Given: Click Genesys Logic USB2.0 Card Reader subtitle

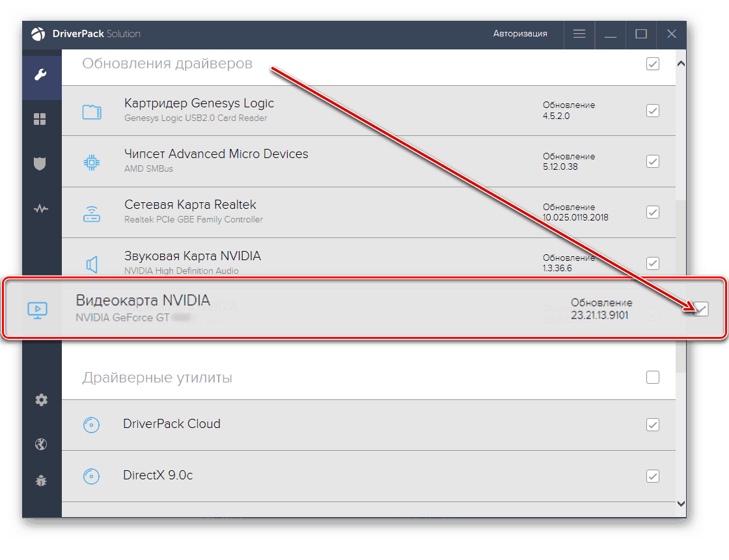Looking at the screenshot, I should (196, 118).
